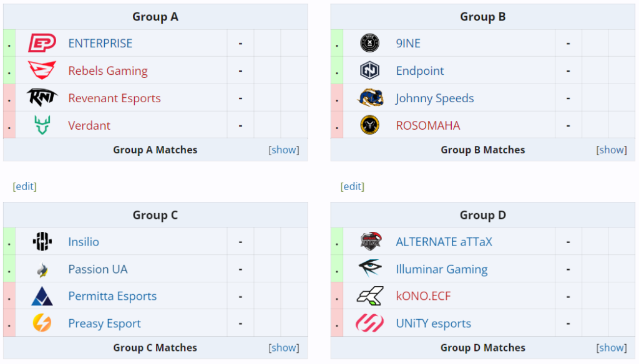639x364 pixels.
Task: Show Group C Matches
Action: point(284,348)
